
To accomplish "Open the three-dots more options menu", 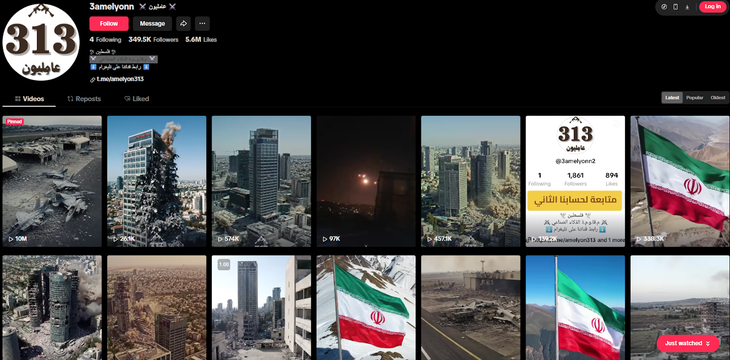I will click(202, 23).
